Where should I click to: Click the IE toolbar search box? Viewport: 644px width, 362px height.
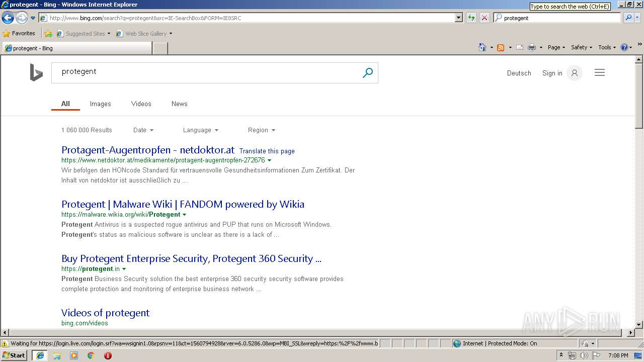click(x=557, y=18)
